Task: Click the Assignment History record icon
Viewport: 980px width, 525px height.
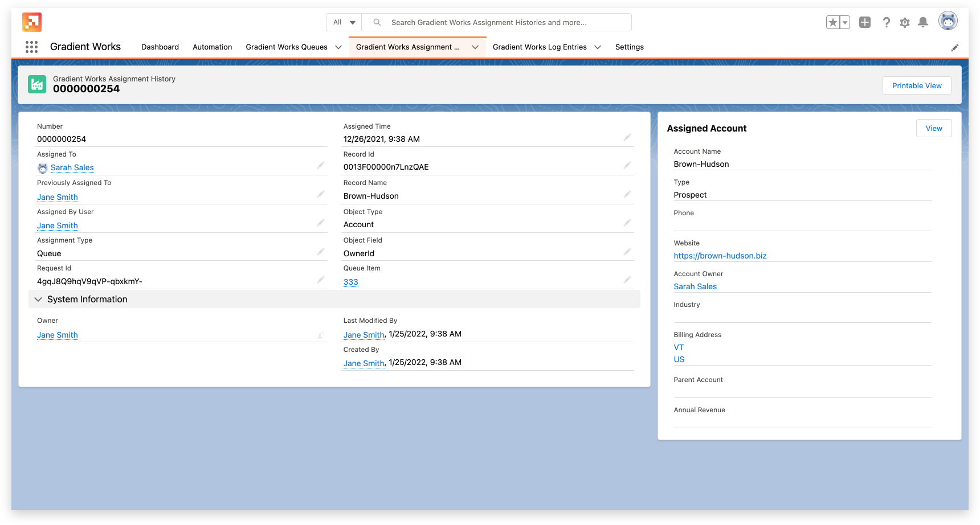Action: pos(37,84)
